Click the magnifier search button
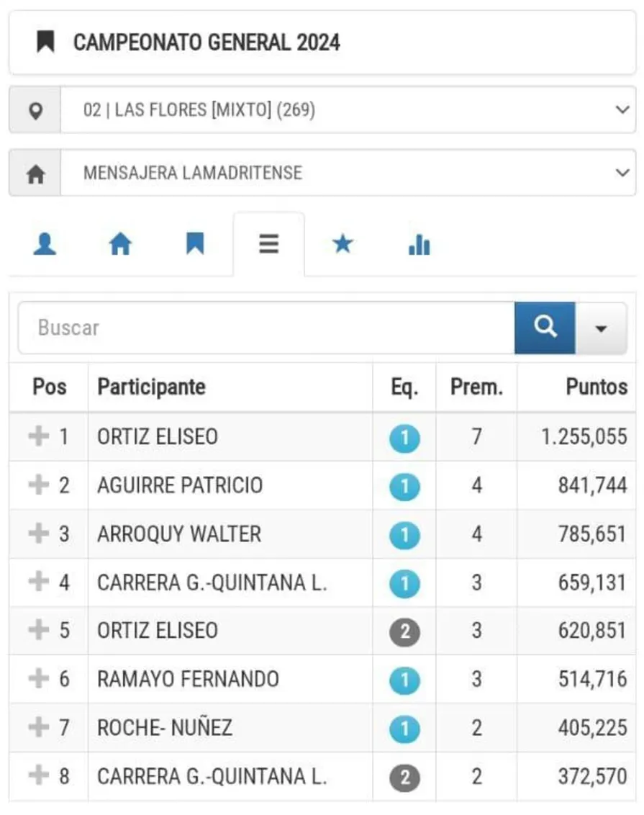 pyautogui.click(x=545, y=328)
